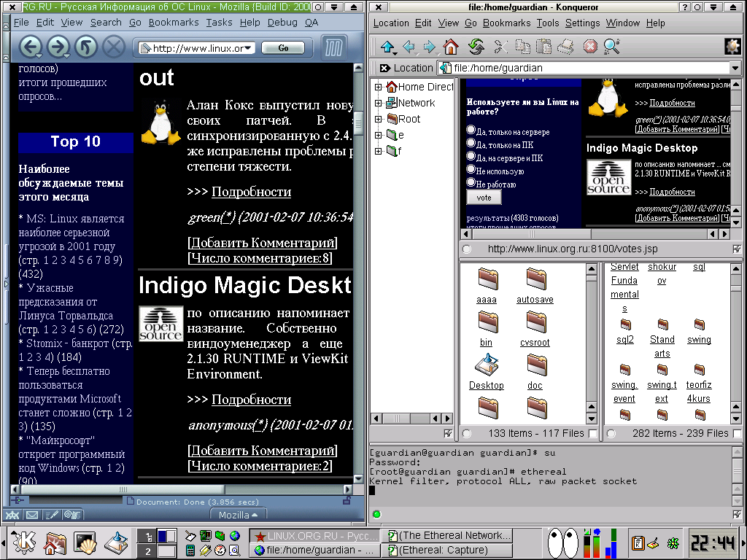Image resolution: width=747 pixels, height=560 pixels.
Task: Expand the 'e' tree node
Action: (379, 135)
